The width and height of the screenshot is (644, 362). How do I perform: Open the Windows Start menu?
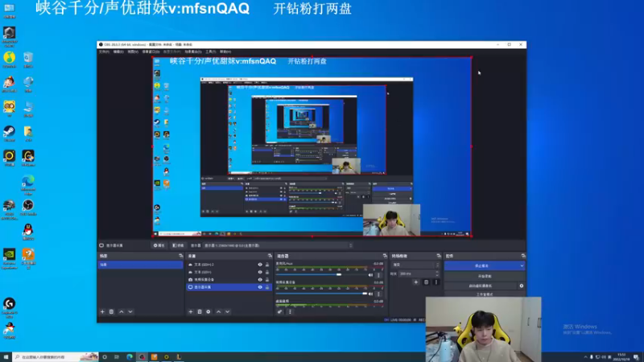click(x=6, y=357)
